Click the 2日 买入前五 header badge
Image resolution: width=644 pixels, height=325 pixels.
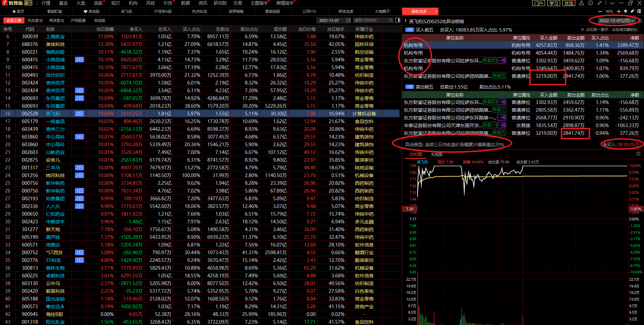coord(410,30)
